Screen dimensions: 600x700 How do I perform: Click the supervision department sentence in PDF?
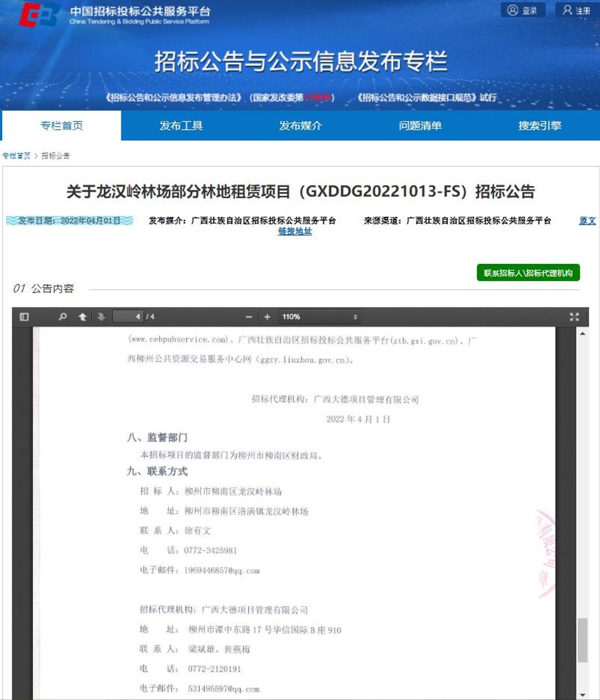pyautogui.click(x=231, y=455)
